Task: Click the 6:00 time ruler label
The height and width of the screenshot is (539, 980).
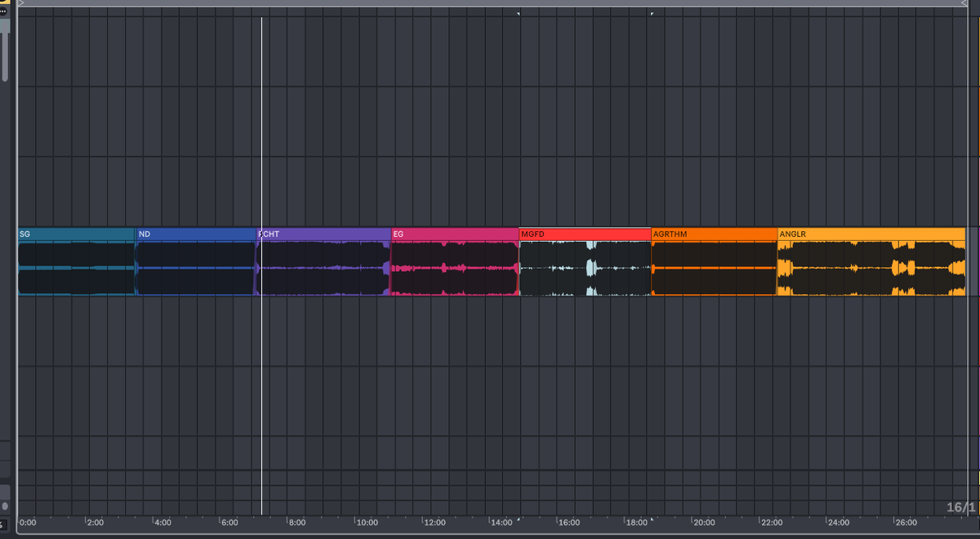Action: pyautogui.click(x=229, y=523)
